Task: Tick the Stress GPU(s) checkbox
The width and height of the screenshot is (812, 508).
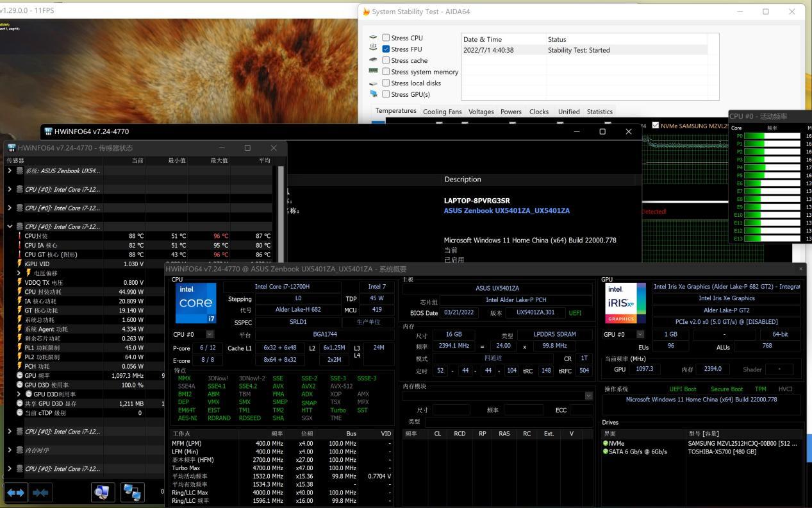Action: click(386, 94)
